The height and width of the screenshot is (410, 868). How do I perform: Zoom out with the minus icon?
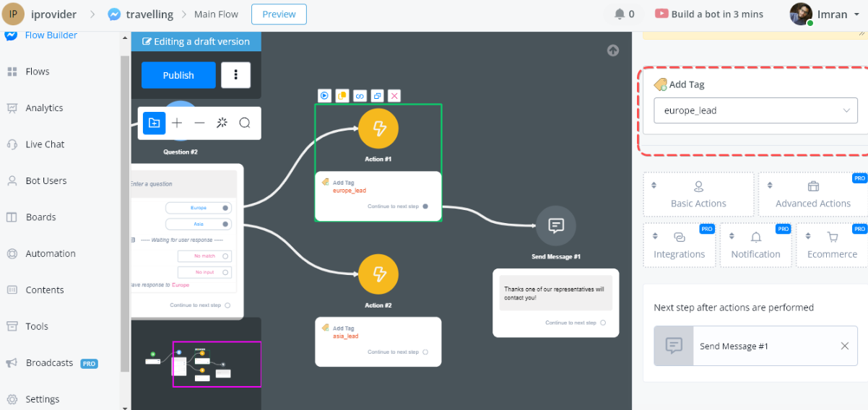click(199, 123)
